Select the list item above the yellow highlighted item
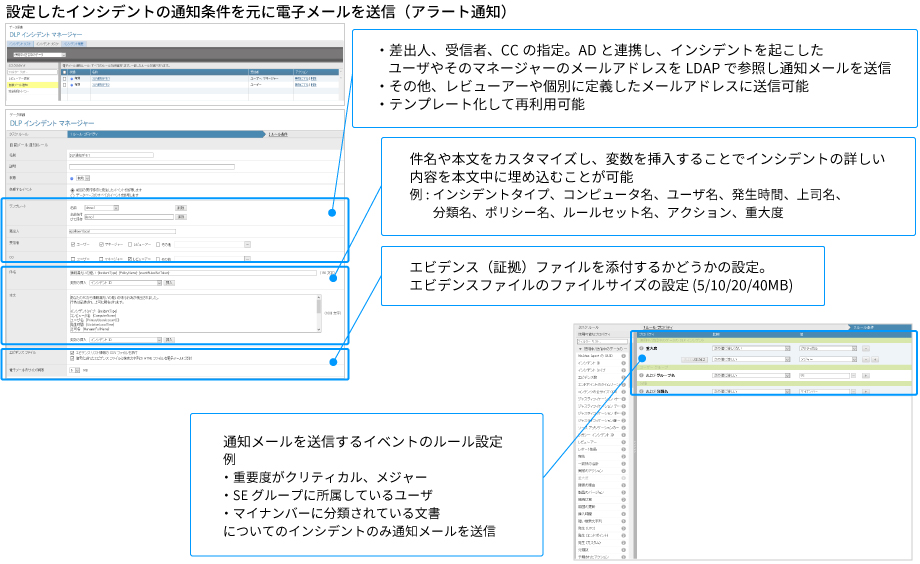The height and width of the screenshot is (564, 920). coord(32,79)
